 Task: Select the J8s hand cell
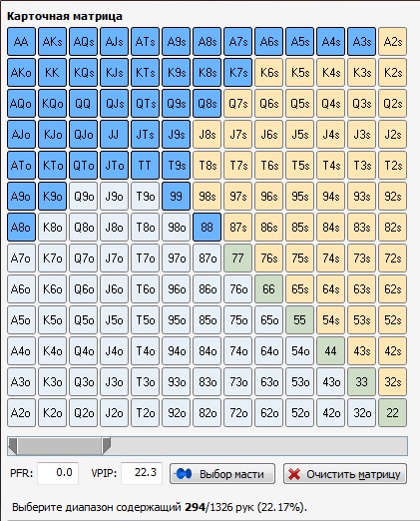click(207, 135)
